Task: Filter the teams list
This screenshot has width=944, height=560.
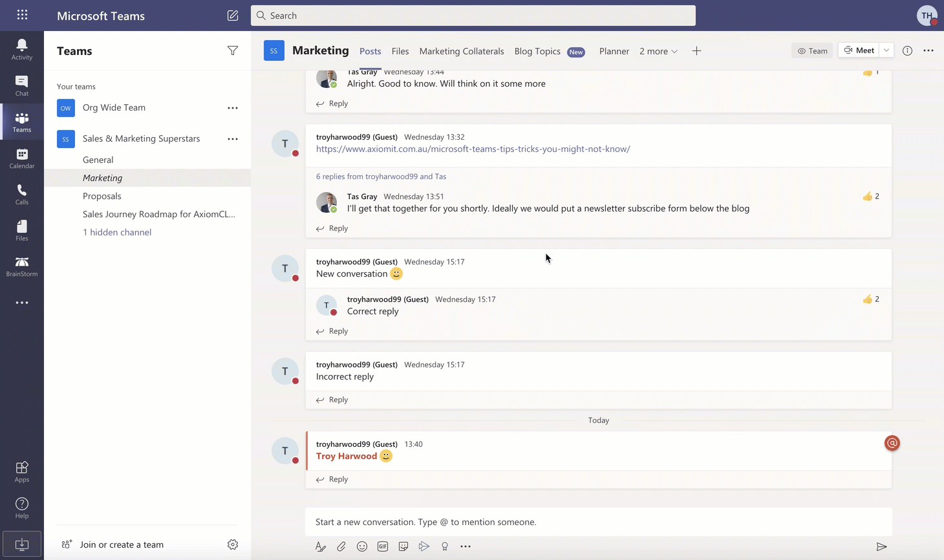Action: coord(233,50)
